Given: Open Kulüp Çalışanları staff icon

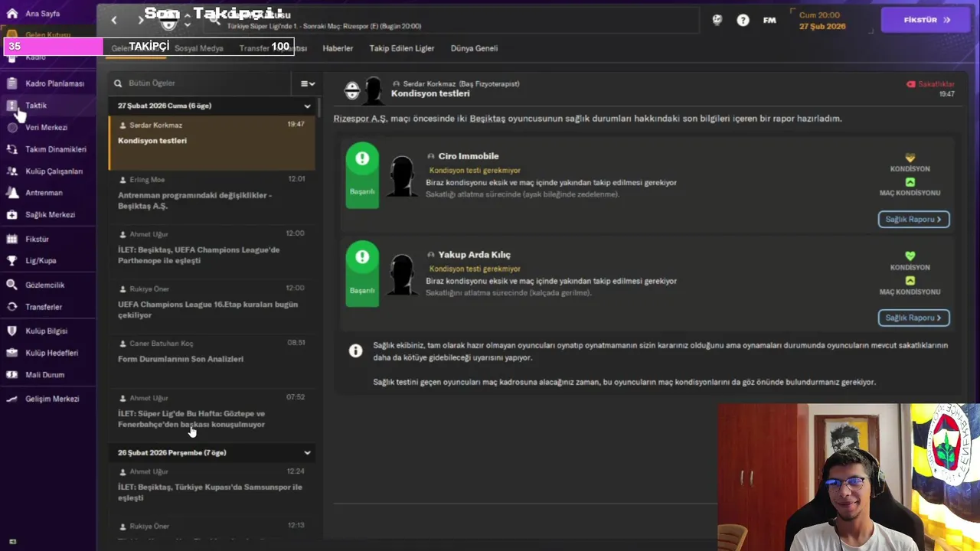Looking at the screenshot, I should 11,171.
